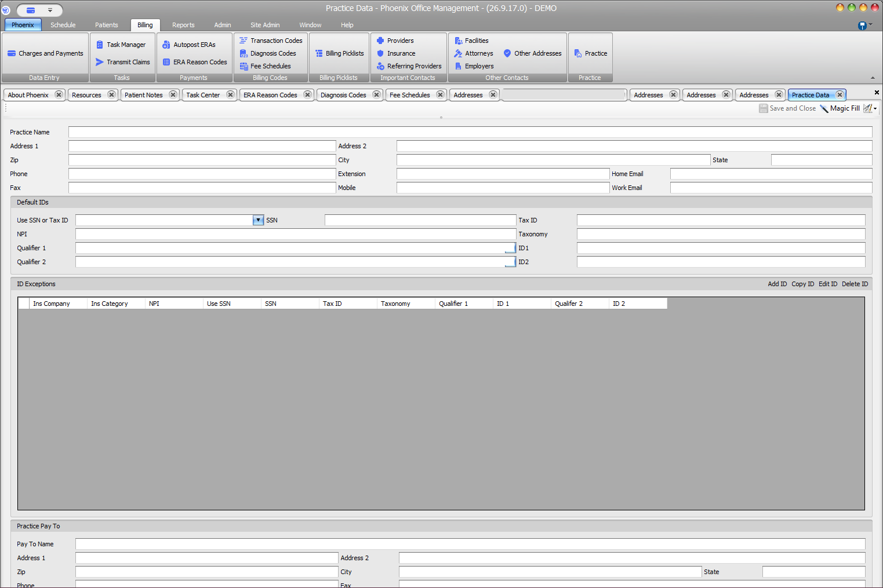Open Employers contacts

point(474,66)
